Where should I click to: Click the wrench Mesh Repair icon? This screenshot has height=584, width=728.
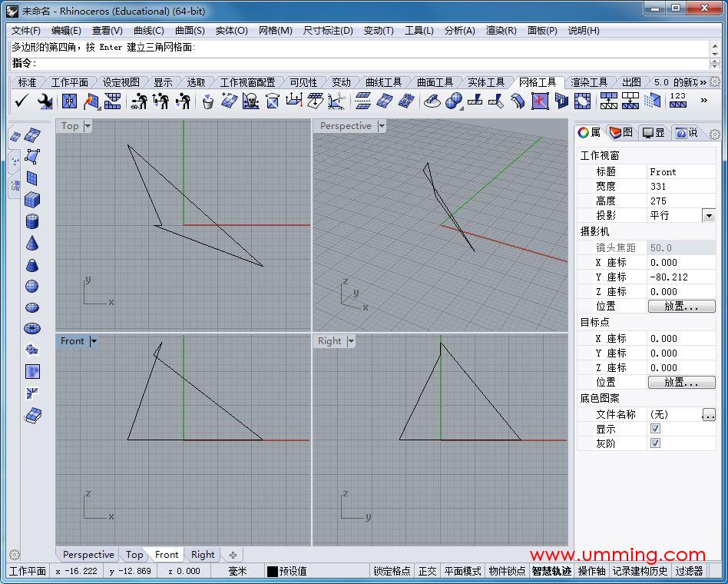coord(45,101)
